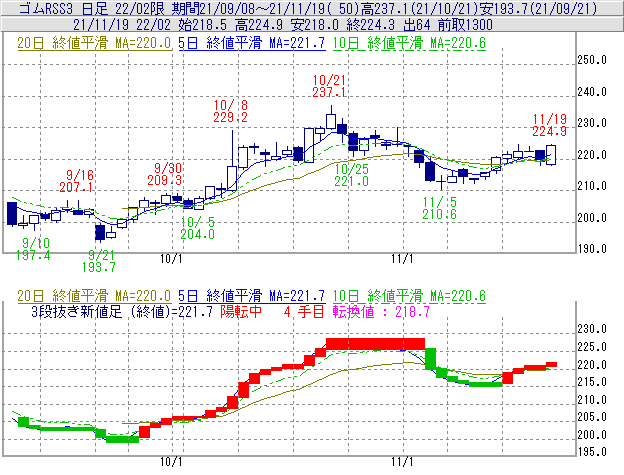Click the 11/19 224.9 high annotation
Viewport: 624px width, 475px height.
coord(549,125)
